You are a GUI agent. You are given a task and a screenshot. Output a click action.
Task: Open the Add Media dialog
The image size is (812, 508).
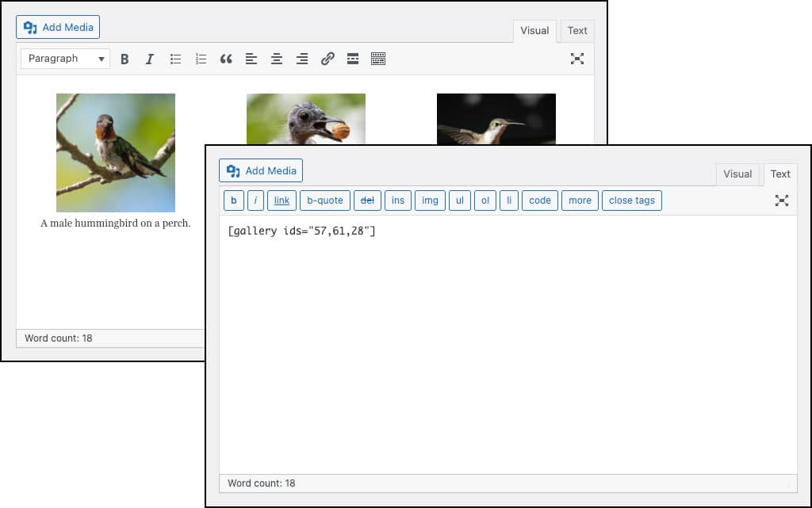(x=260, y=170)
